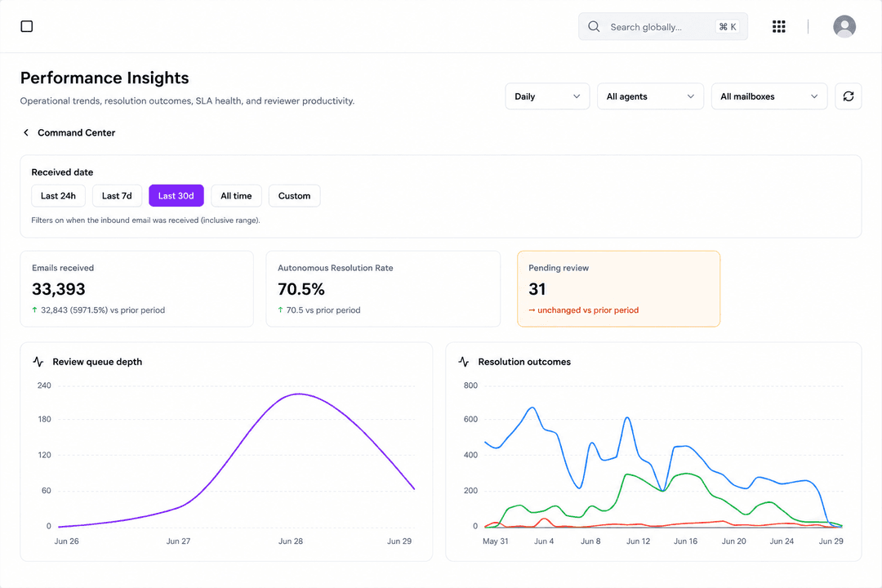Click the search magnifier icon
Viewport: 882px width, 588px height.
(x=594, y=26)
